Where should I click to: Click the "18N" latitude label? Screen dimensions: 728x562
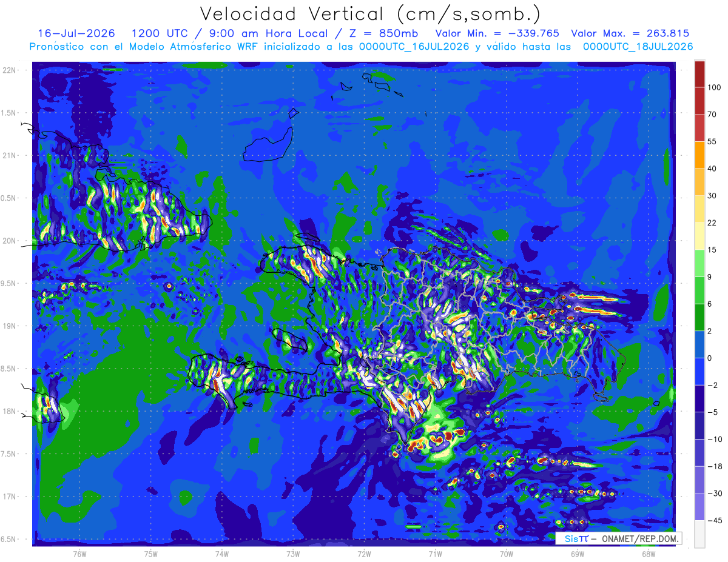(x=8, y=411)
